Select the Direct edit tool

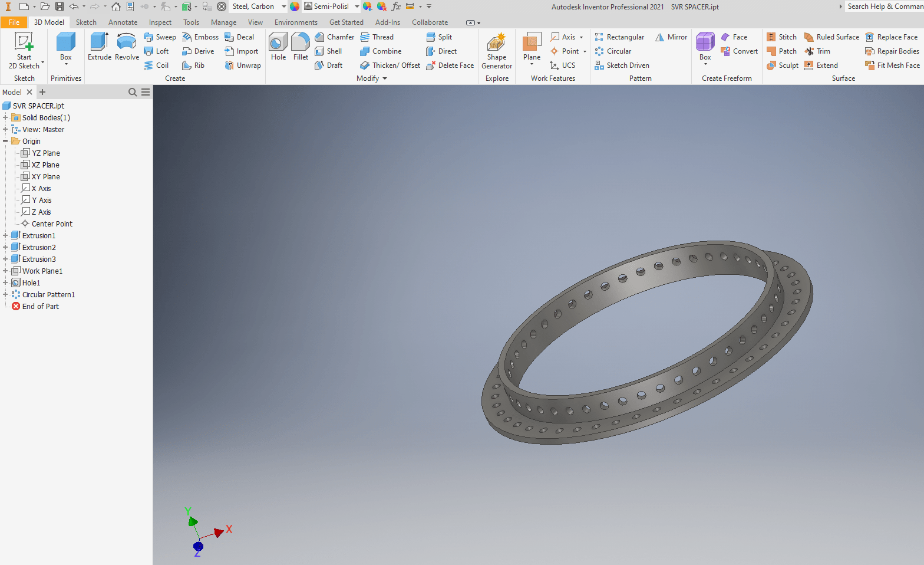pyautogui.click(x=441, y=51)
